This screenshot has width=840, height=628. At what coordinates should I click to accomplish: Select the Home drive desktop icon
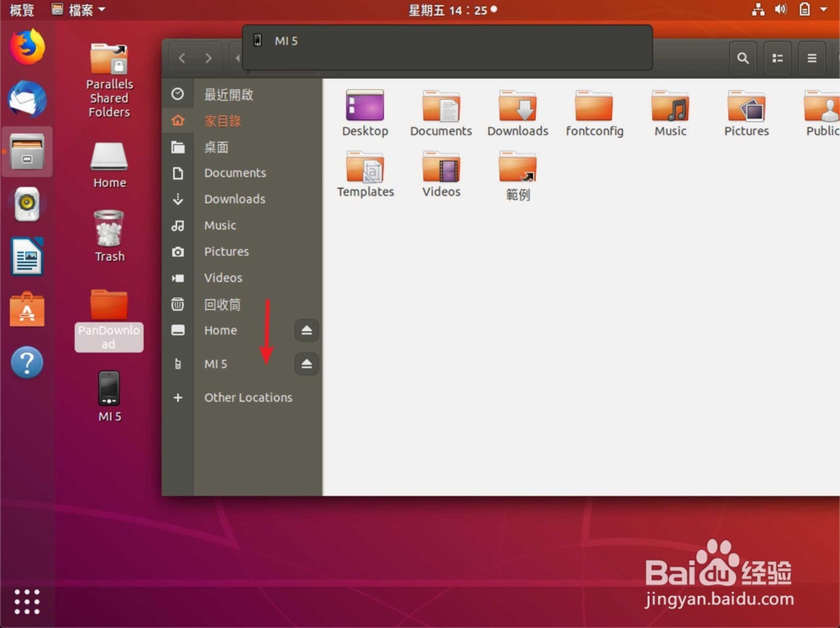[x=109, y=165]
